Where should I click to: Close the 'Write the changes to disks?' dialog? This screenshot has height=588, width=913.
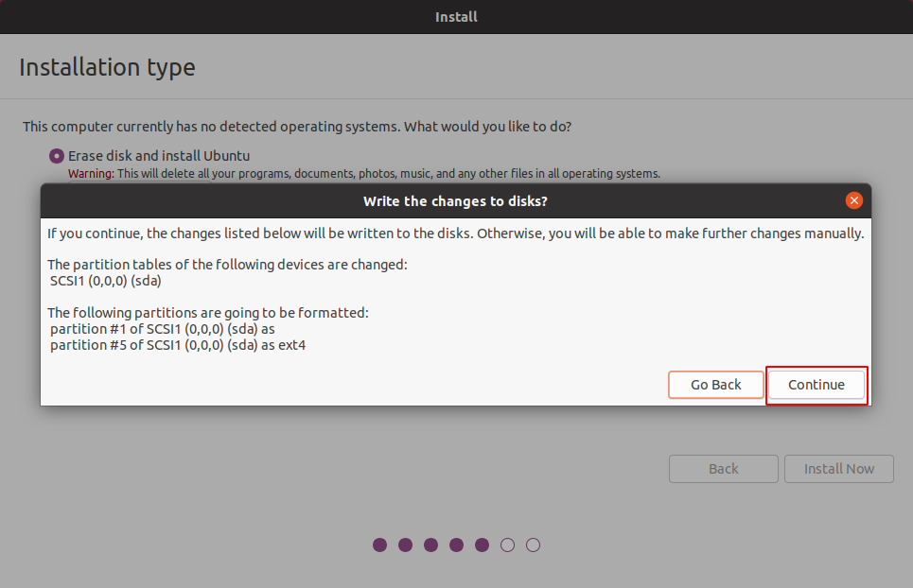tap(853, 200)
